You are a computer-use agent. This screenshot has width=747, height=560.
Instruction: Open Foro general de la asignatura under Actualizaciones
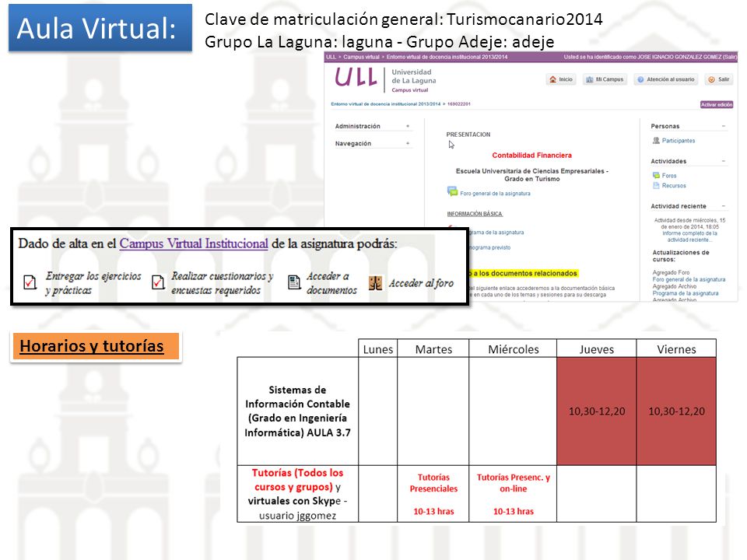click(689, 279)
